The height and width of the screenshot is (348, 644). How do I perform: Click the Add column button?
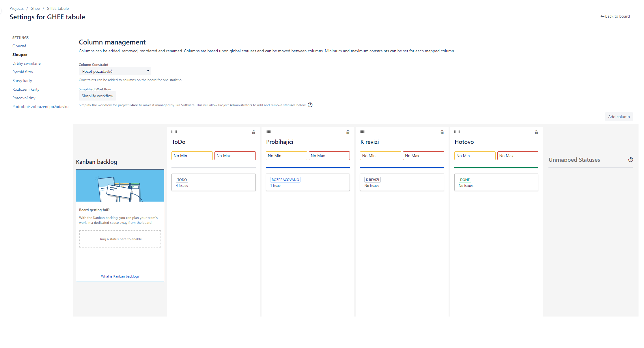(x=619, y=117)
